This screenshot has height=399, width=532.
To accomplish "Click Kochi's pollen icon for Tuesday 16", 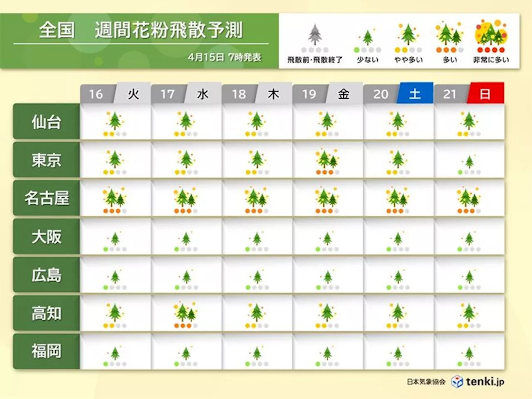I will [x=115, y=315].
